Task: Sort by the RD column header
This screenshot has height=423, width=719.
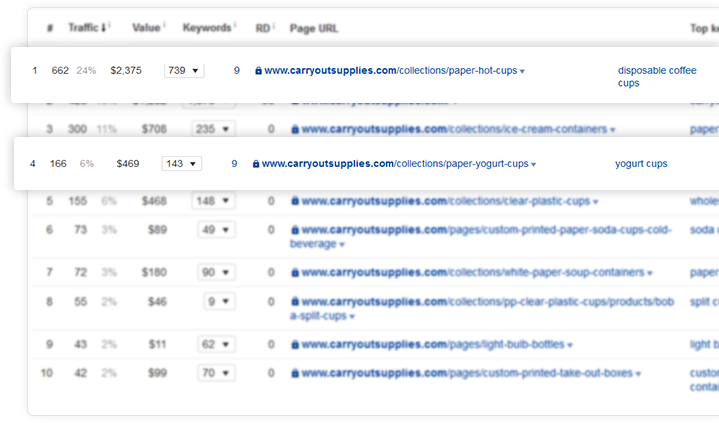Action: click(262, 28)
